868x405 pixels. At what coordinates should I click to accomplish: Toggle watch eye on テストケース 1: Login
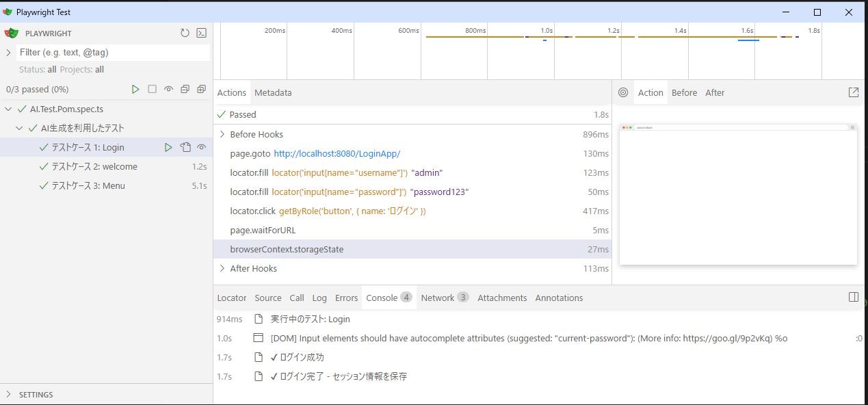pyautogui.click(x=201, y=147)
